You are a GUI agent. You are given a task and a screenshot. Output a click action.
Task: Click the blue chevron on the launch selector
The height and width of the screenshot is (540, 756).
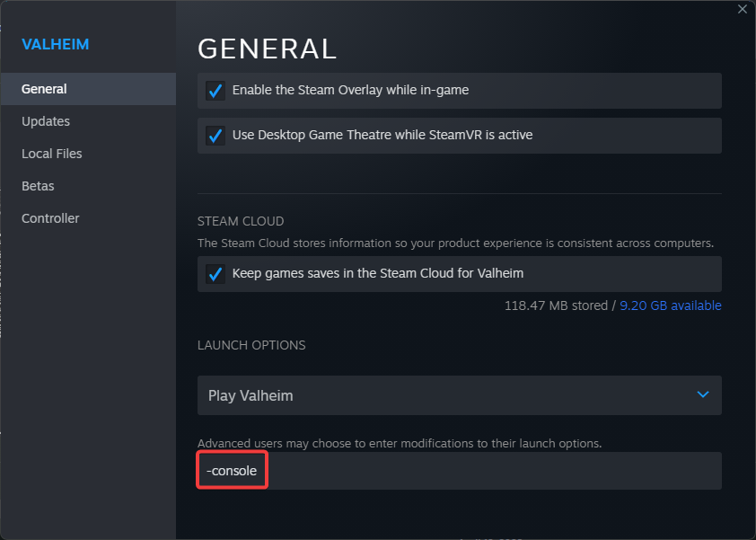tap(703, 394)
